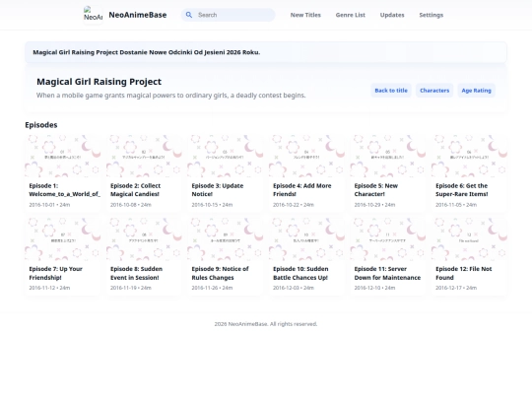Focus the Search input field
The image size is (532, 399).
pos(228,15)
